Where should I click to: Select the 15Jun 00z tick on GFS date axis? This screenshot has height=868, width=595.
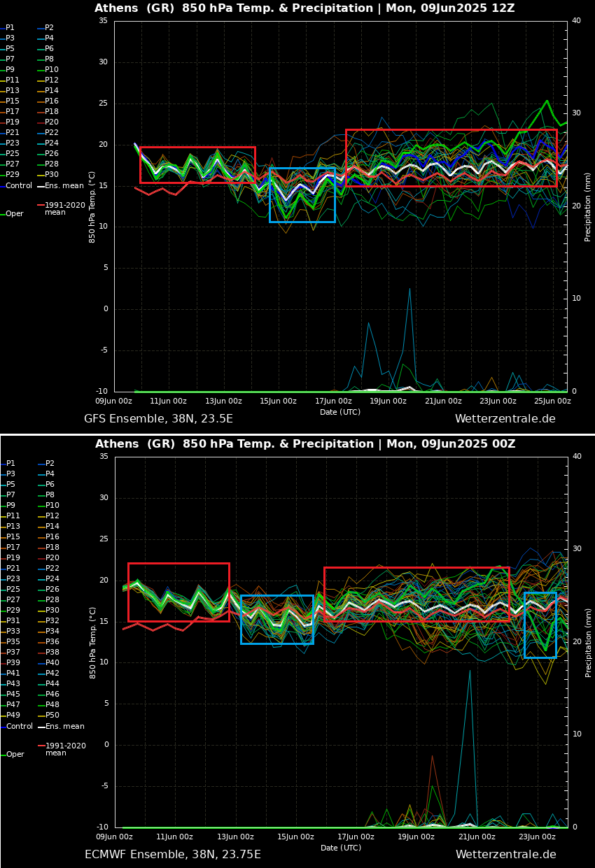pos(279,401)
